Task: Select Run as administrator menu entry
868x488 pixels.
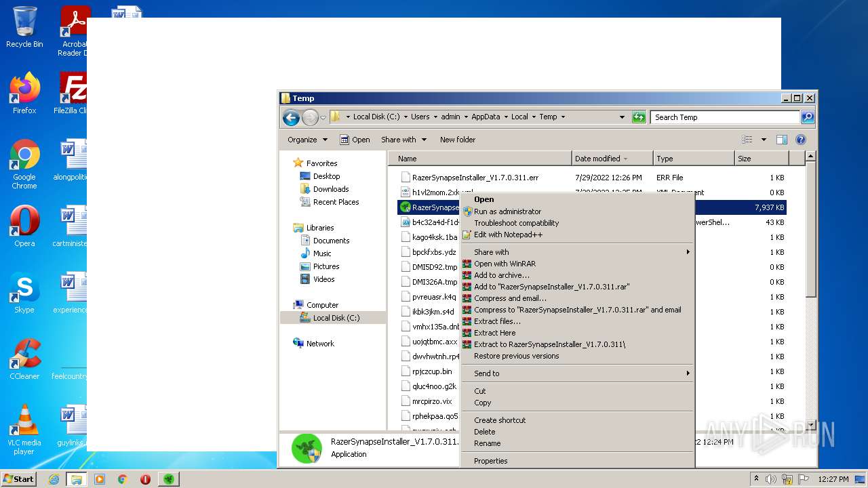Action: [x=577, y=211]
